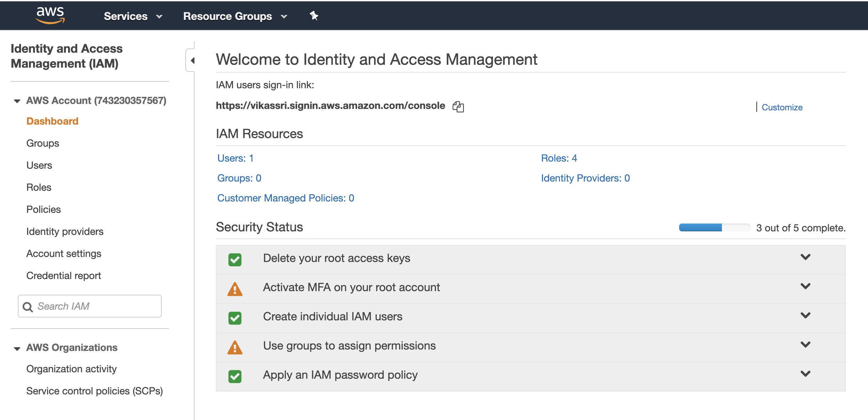The image size is (868, 420).
Task: Collapse the sidebar with the arrow tab
Action: pyautogui.click(x=192, y=61)
